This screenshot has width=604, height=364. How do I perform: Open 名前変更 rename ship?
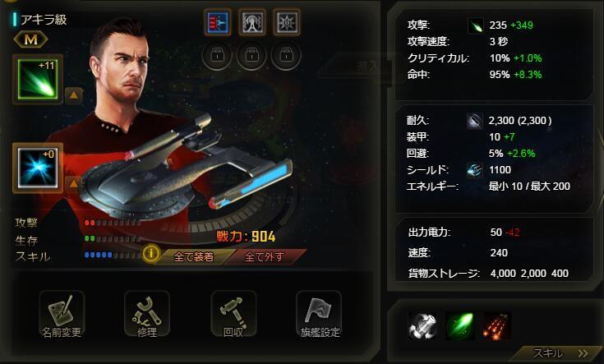click(62, 315)
